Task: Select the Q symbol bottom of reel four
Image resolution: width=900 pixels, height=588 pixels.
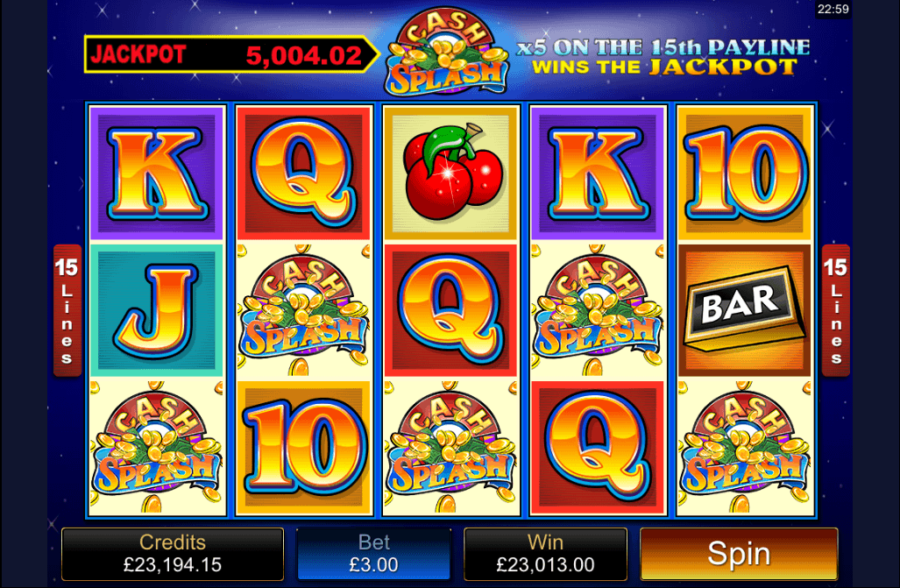Action: (598, 447)
